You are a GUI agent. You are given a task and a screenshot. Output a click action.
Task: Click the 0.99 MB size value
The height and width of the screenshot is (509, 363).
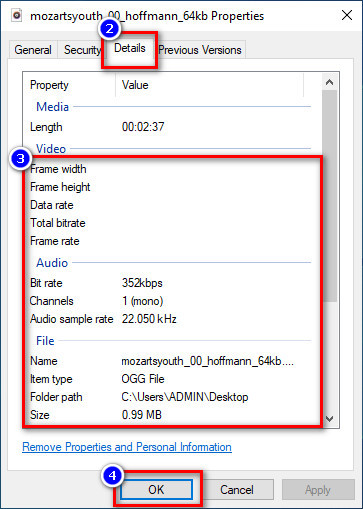[142, 415]
